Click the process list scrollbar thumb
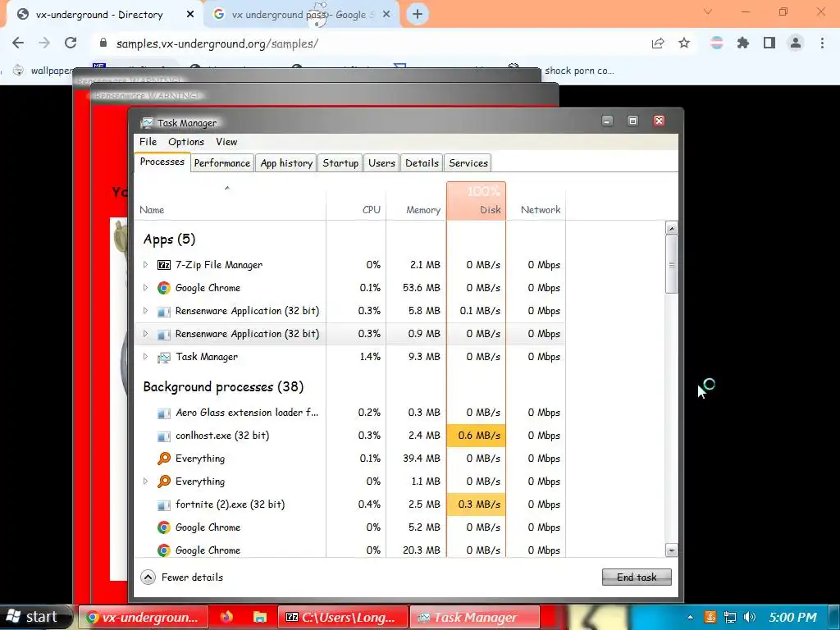This screenshot has width=840, height=630. point(671,264)
